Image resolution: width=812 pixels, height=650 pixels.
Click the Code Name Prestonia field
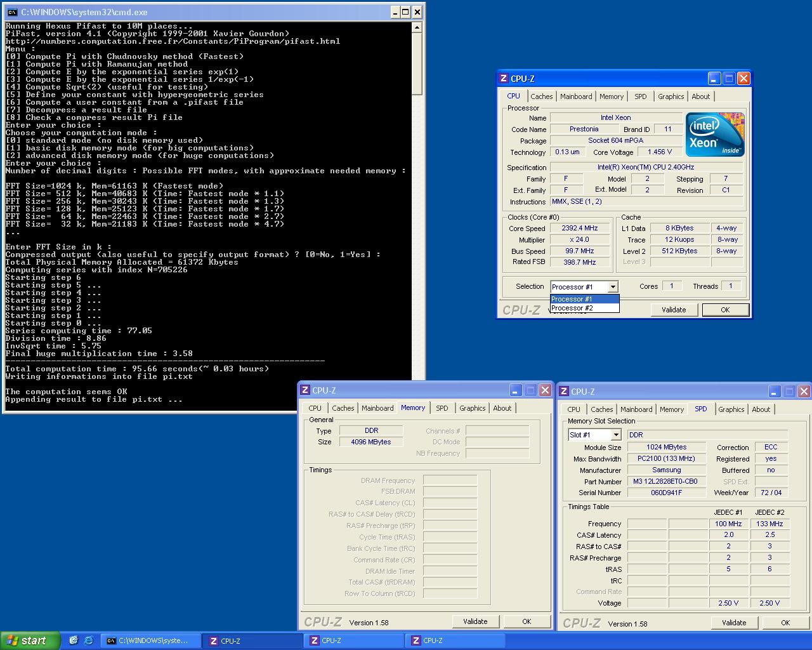pos(584,129)
